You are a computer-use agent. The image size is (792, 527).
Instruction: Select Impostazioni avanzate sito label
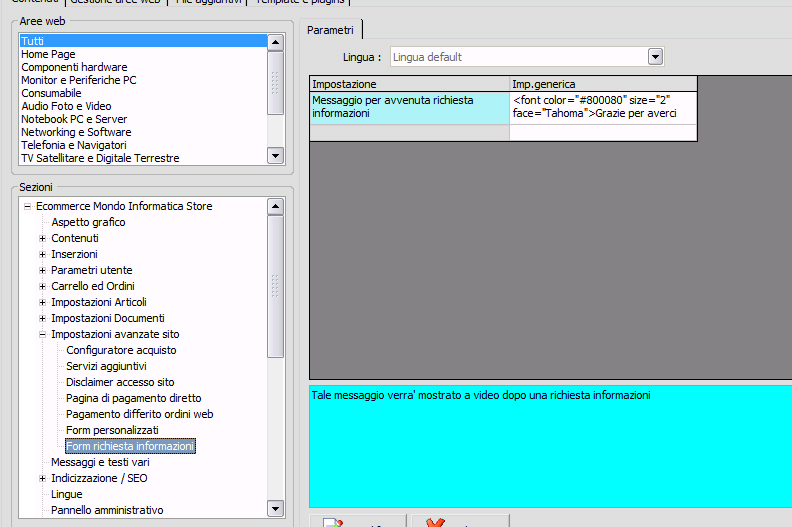point(115,334)
